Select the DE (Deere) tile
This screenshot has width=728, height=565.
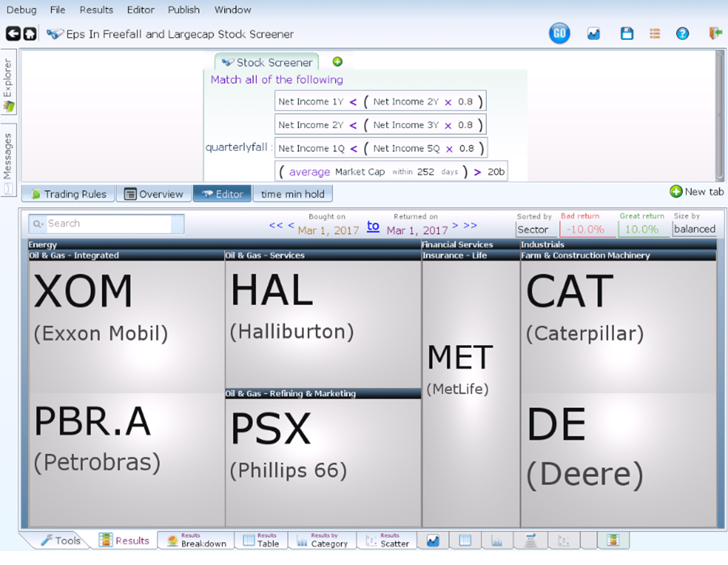coord(619,460)
